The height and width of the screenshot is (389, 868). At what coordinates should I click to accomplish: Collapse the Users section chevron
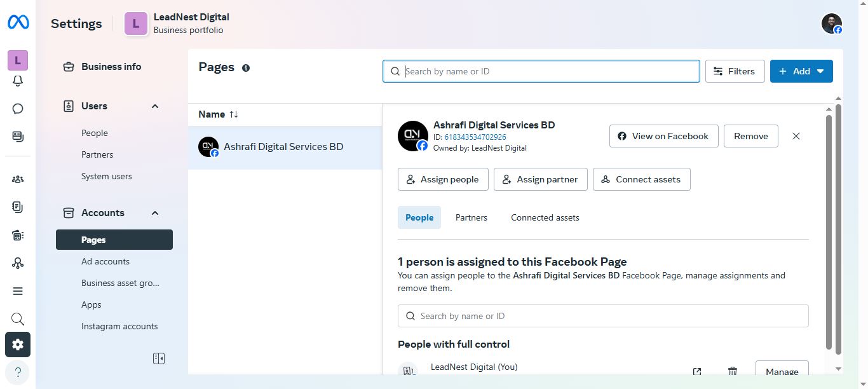coord(155,106)
